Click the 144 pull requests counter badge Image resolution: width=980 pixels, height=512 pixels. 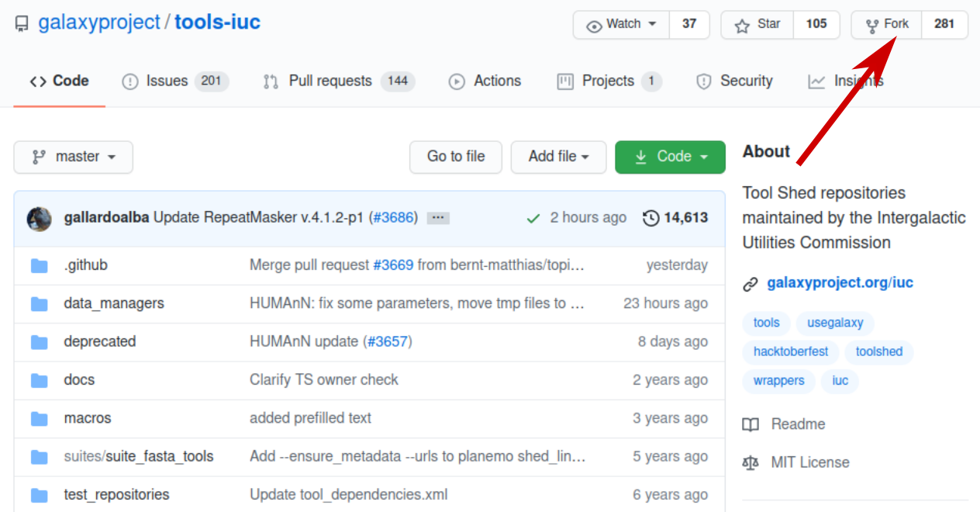click(398, 81)
